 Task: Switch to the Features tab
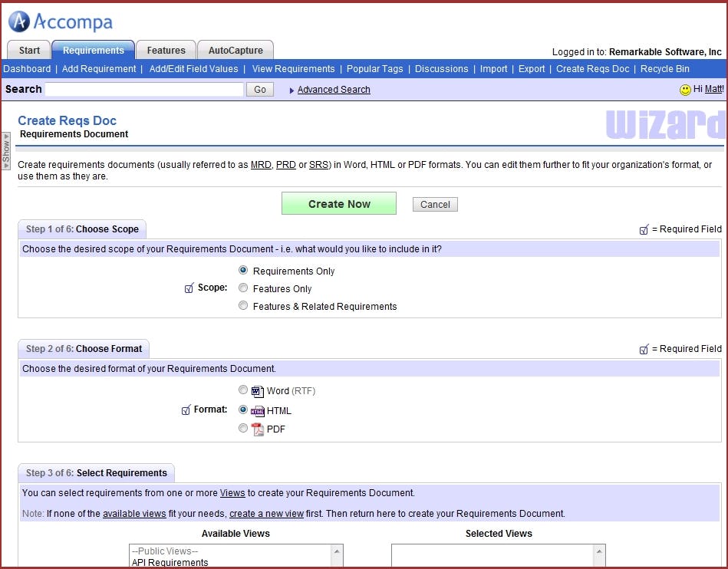[x=165, y=49]
